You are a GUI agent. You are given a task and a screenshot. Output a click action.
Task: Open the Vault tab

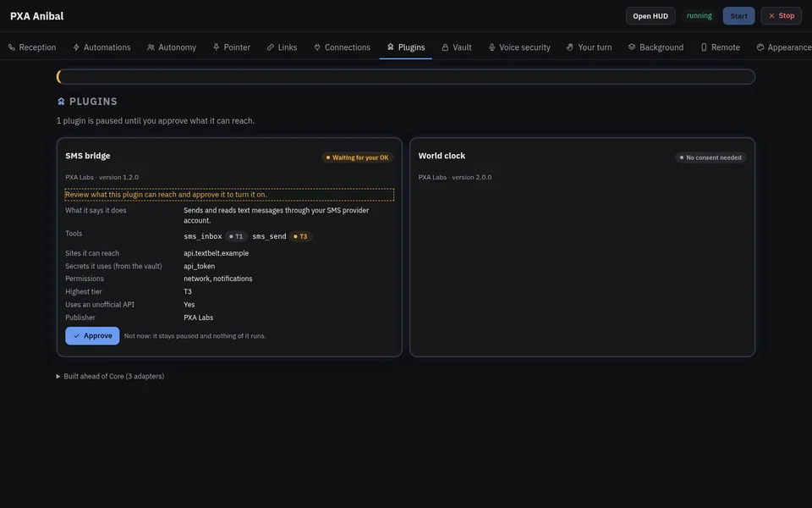456,47
